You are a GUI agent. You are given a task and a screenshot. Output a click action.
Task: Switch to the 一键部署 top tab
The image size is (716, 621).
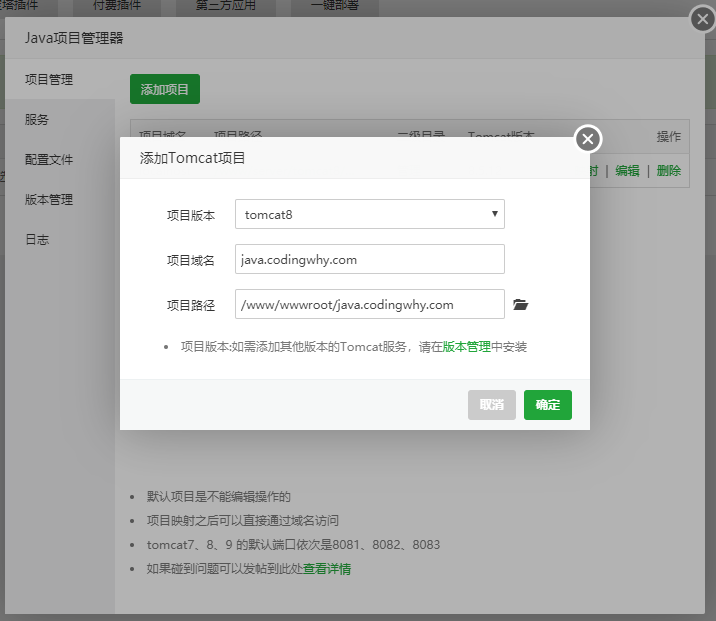pos(334,6)
